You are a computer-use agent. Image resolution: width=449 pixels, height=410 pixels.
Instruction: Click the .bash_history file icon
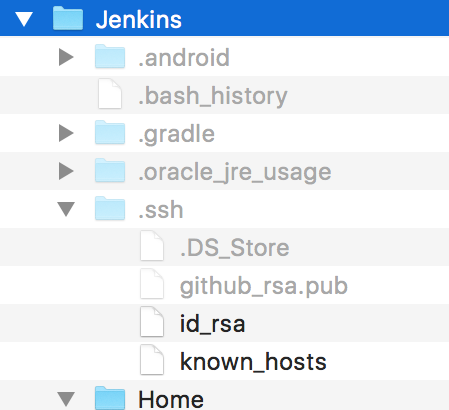point(110,94)
